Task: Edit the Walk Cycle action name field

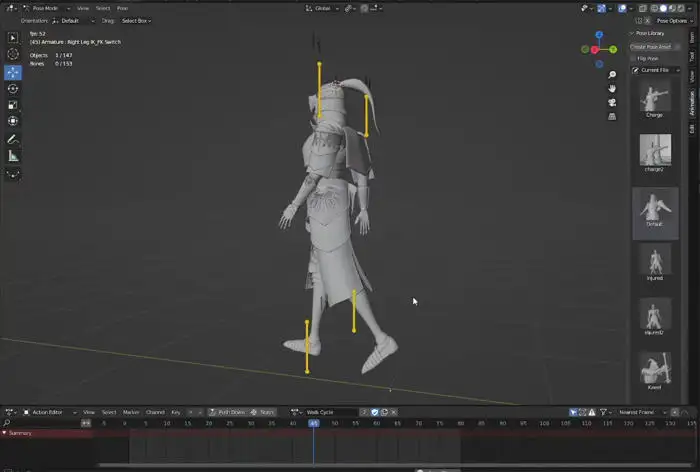Action: (x=329, y=412)
